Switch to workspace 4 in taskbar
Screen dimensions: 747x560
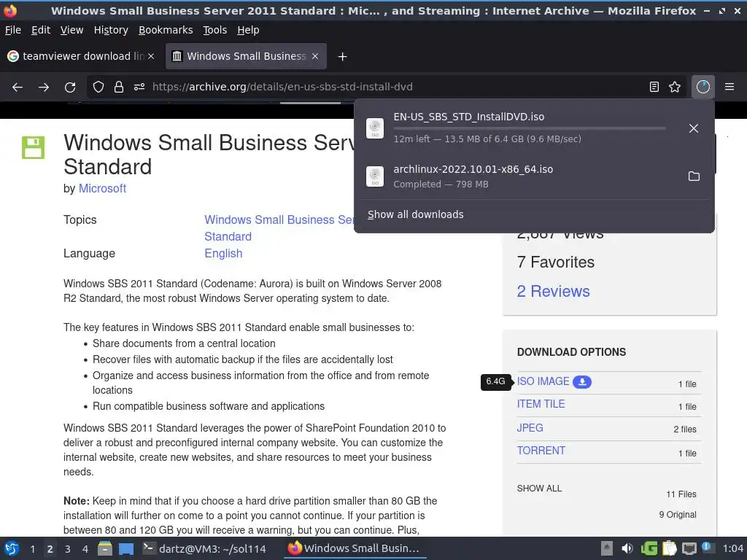pyautogui.click(x=85, y=549)
